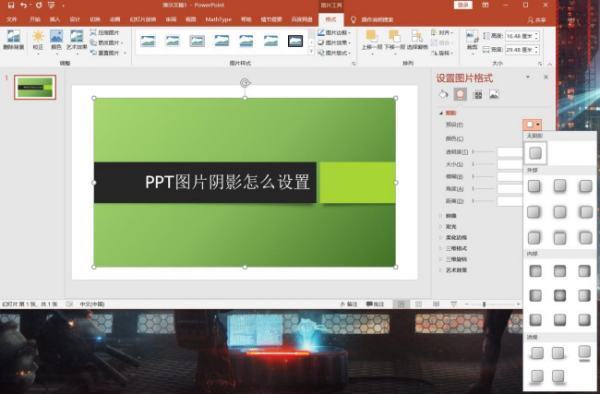Open Effects pentagon tab in format pane
Viewport: 600px width, 394px height.
(x=460, y=94)
